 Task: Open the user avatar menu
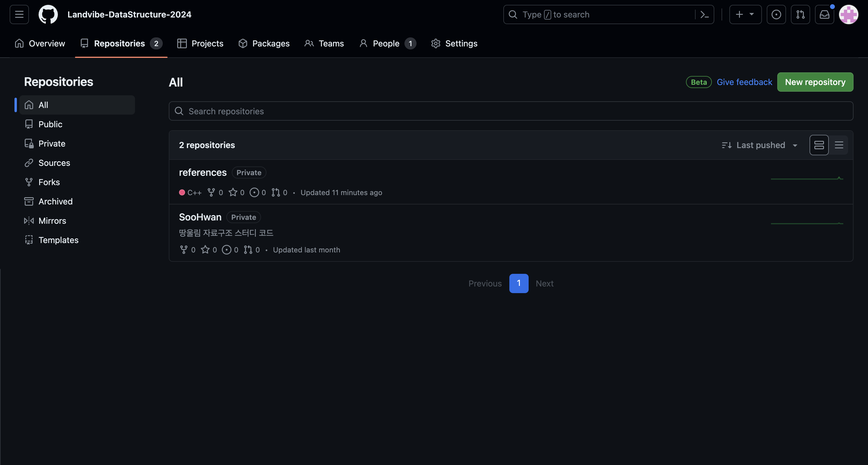(x=848, y=14)
